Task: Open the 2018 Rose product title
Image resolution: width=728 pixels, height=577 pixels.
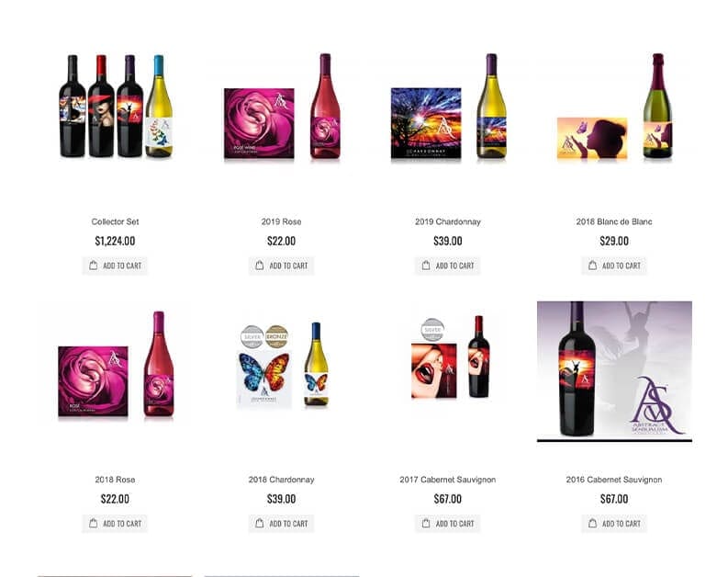Action: [x=115, y=480]
